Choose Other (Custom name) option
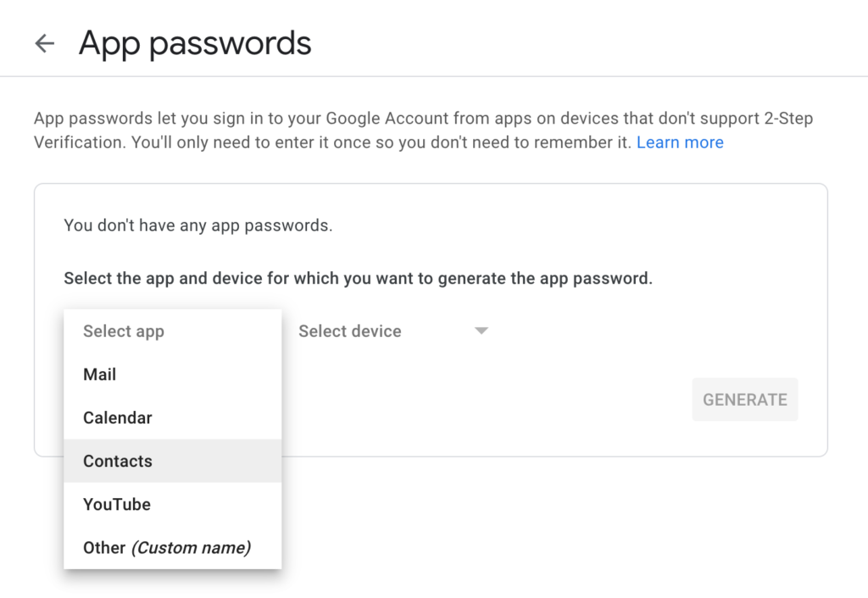The width and height of the screenshot is (868, 598). point(166,547)
